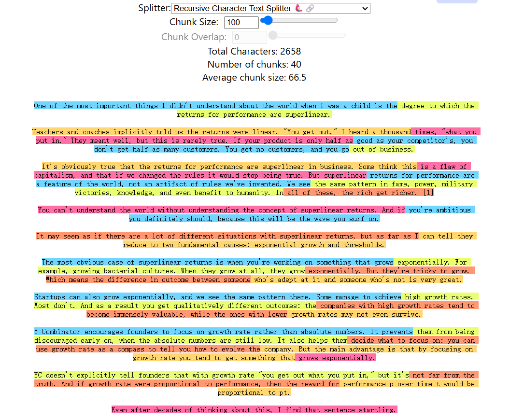Click the 'Number of chunks: 40' statistic
The image size is (524, 420).
255,64
